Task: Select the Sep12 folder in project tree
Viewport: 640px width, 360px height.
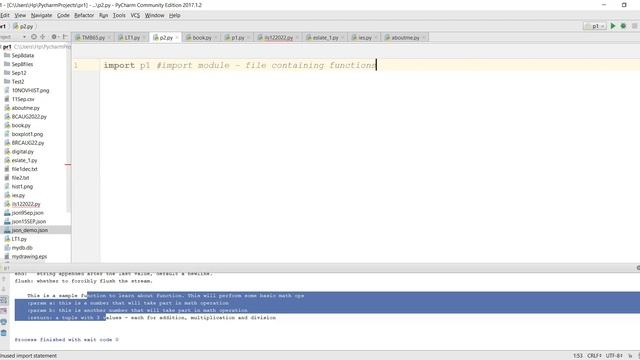Action: (15, 73)
